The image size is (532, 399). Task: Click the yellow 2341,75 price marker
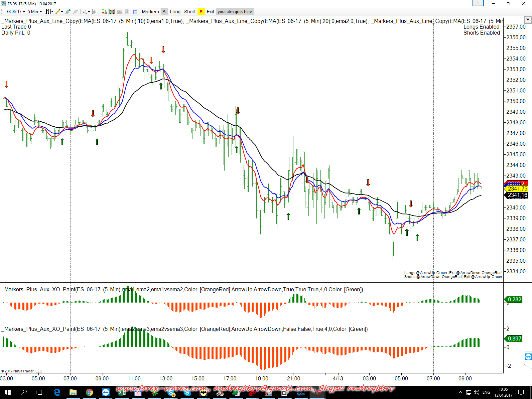pyautogui.click(x=517, y=189)
